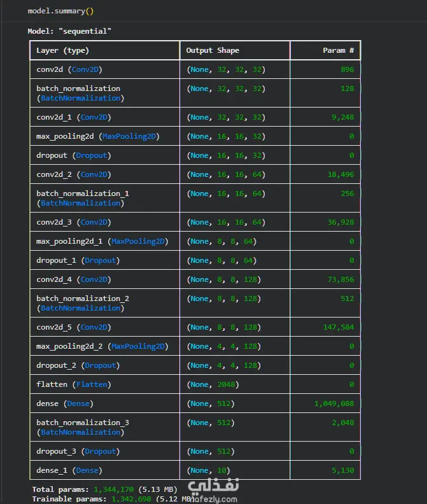Click the Total params value 1,344,170
427x504 pixels.
(115, 489)
